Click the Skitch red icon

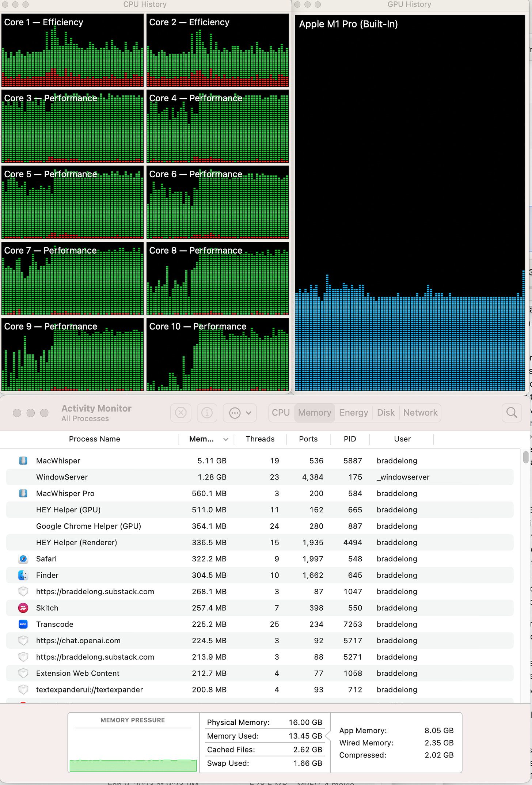[23, 608]
